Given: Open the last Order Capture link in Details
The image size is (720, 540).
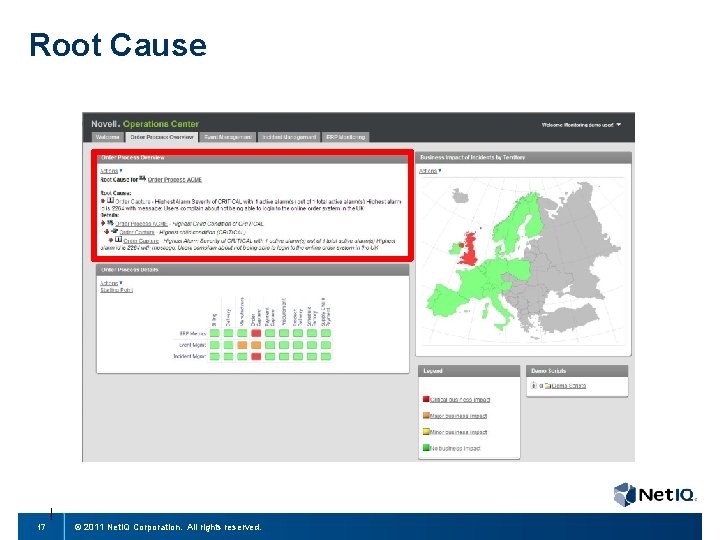Looking at the screenshot, I should click(x=141, y=241).
